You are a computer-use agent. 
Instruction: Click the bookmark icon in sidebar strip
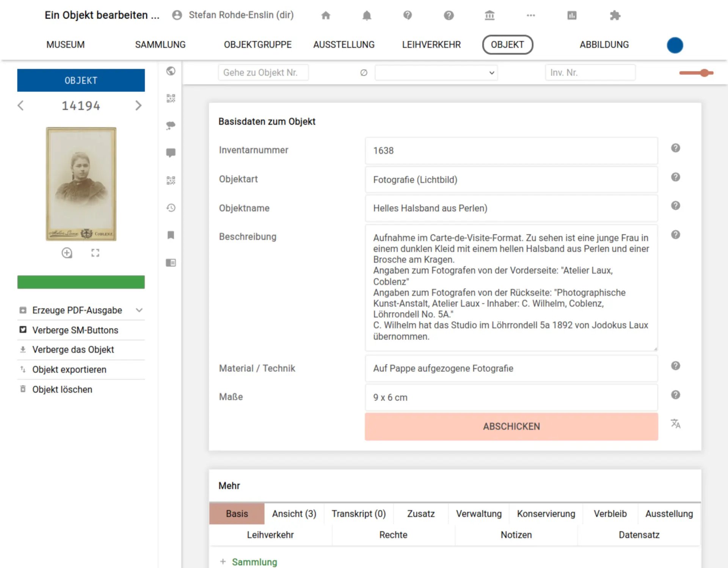tap(171, 235)
